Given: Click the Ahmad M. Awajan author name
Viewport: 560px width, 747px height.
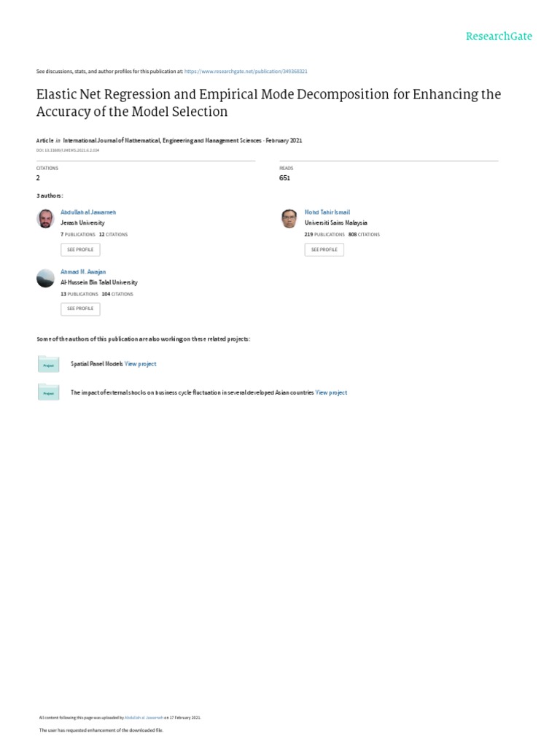Looking at the screenshot, I should tap(83, 271).
